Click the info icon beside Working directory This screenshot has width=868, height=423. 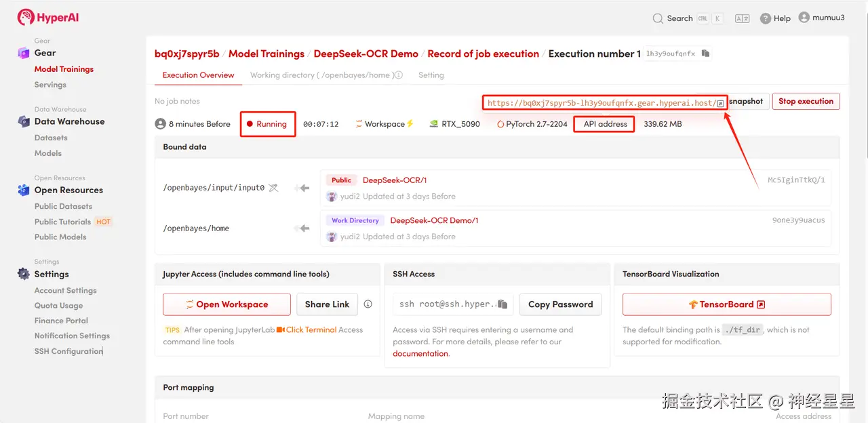pyautogui.click(x=399, y=75)
